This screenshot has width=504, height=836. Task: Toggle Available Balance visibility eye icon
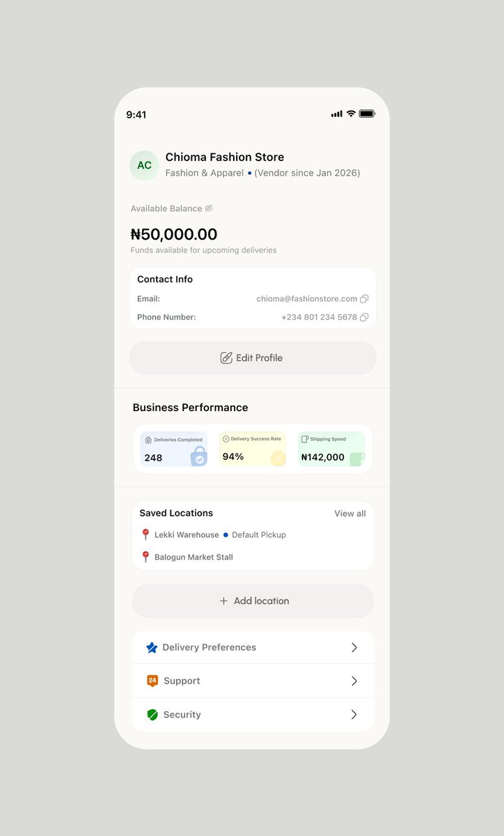(x=208, y=208)
